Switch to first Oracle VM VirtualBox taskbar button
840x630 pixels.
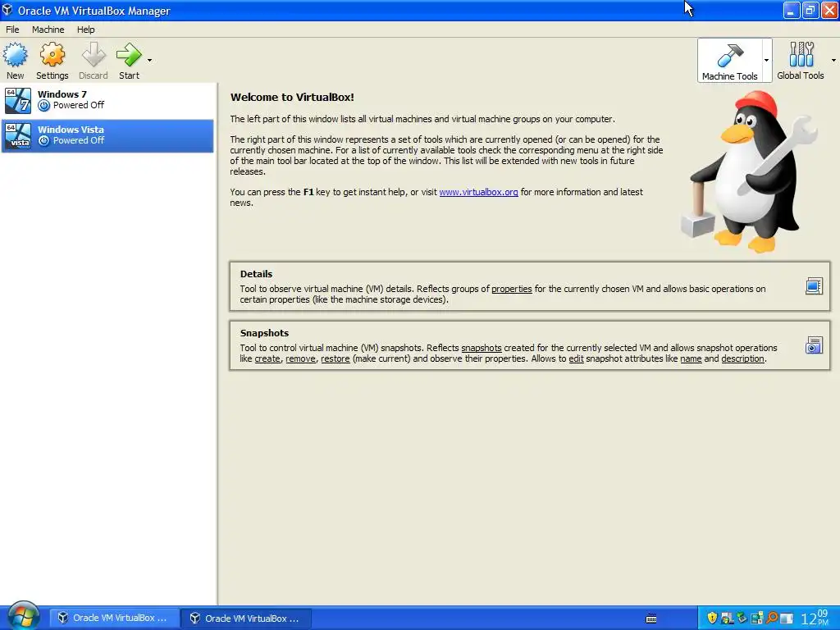(113, 619)
